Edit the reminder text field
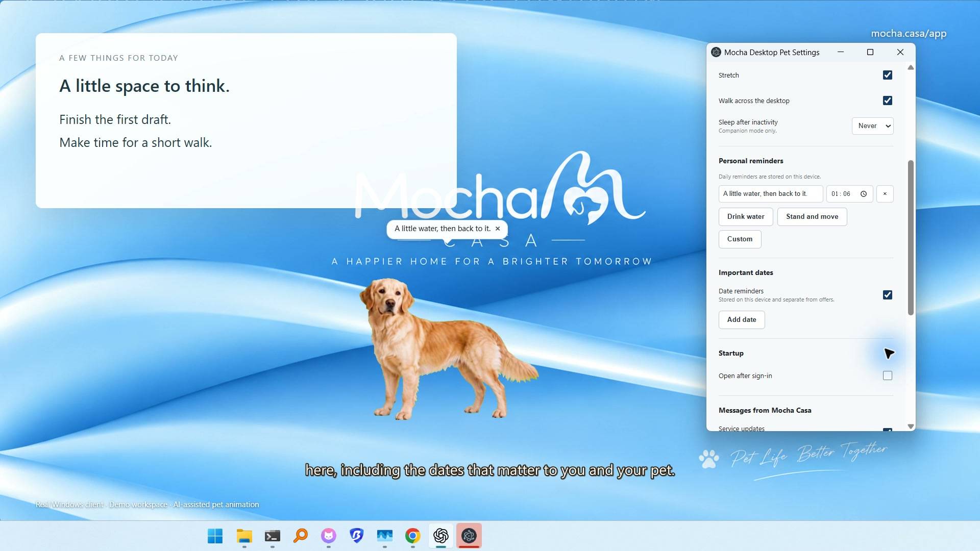The width and height of the screenshot is (980, 551). (x=771, y=194)
